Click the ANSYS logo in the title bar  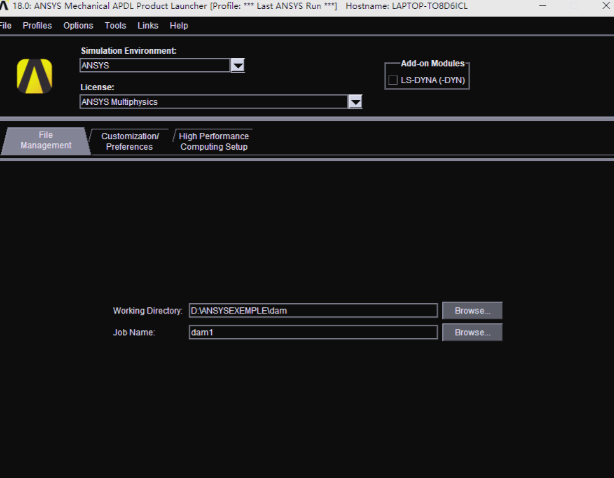point(5,6)
